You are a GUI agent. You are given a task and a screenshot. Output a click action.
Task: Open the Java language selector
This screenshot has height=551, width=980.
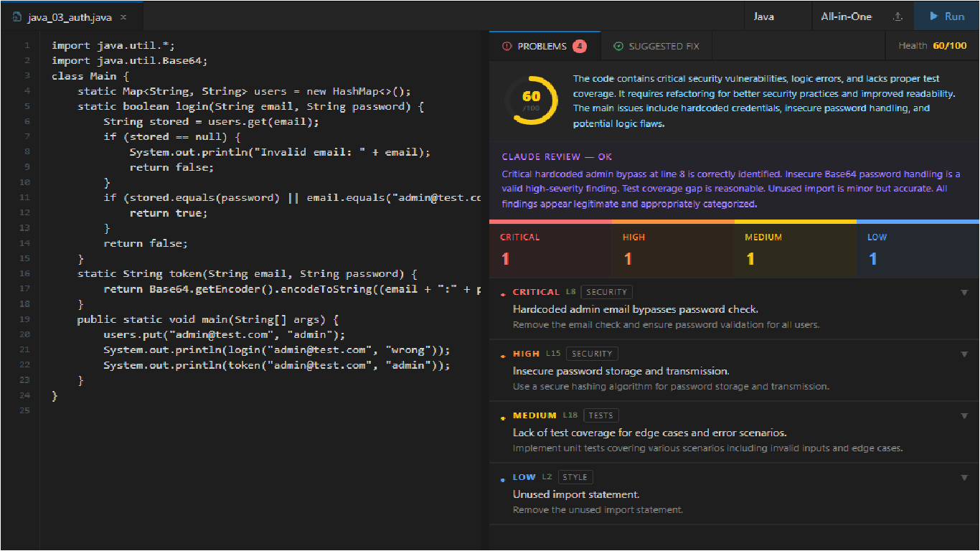(x=776, y=17)
